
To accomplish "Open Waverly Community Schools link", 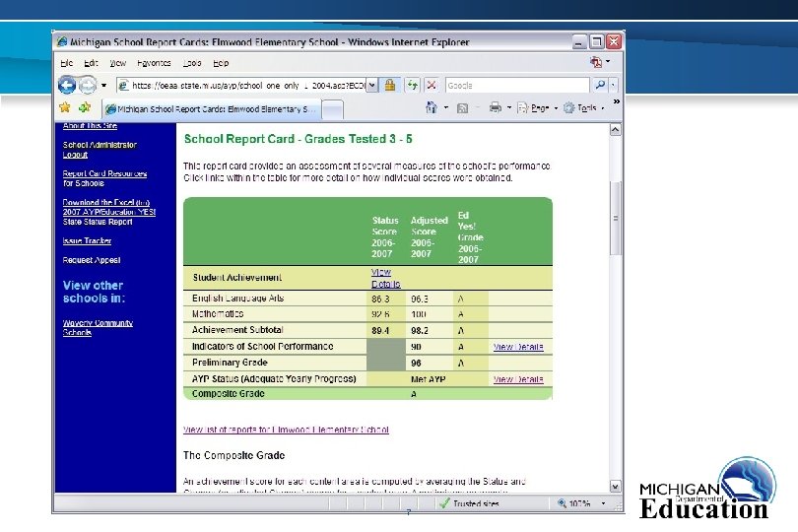I will [98, 327].
